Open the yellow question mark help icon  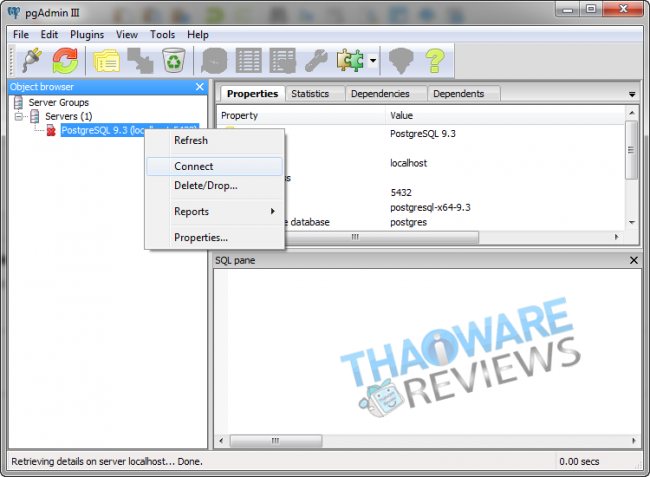coord(435,61)
